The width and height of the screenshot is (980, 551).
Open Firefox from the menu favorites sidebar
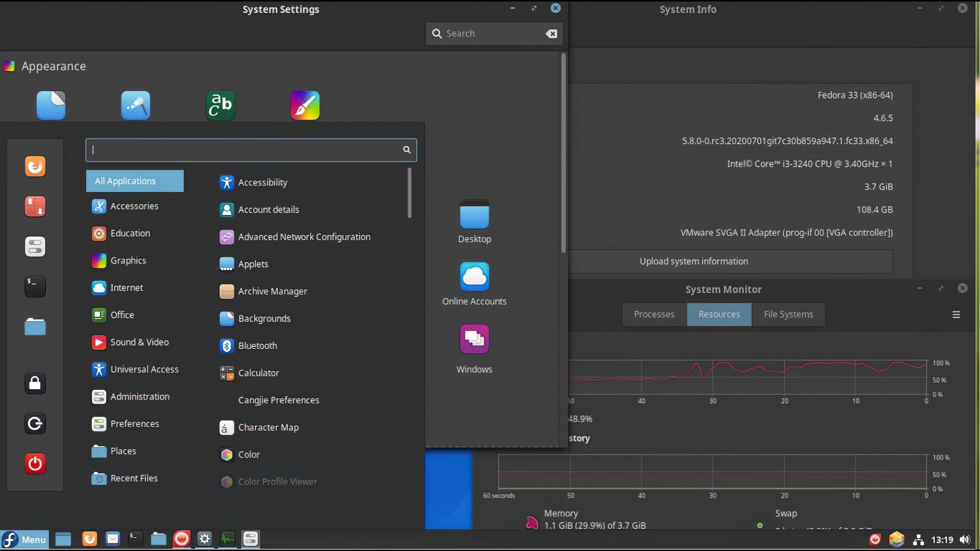tap(35, 166)
